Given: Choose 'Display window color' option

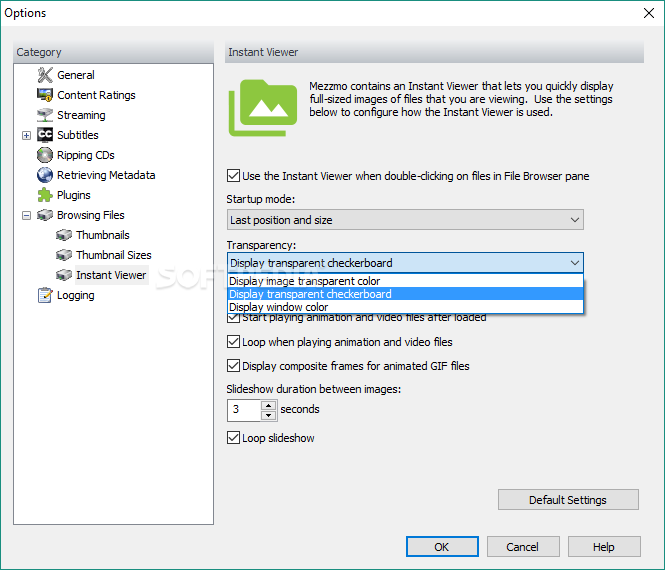Looking at the screenshot, I should tap(405, 307).
